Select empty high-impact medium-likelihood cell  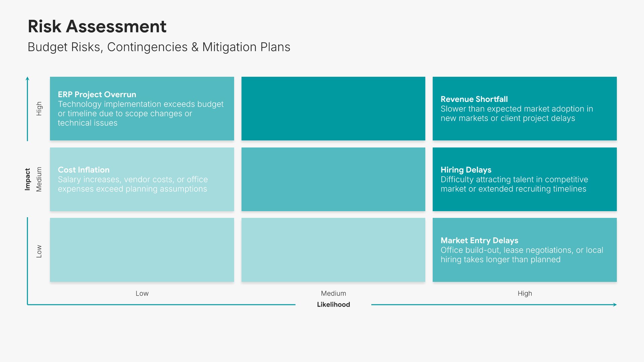tap(333, 109)
